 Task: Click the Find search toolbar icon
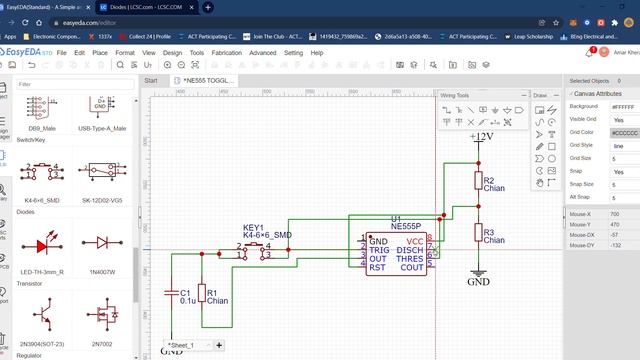click(x=120, y=65)
